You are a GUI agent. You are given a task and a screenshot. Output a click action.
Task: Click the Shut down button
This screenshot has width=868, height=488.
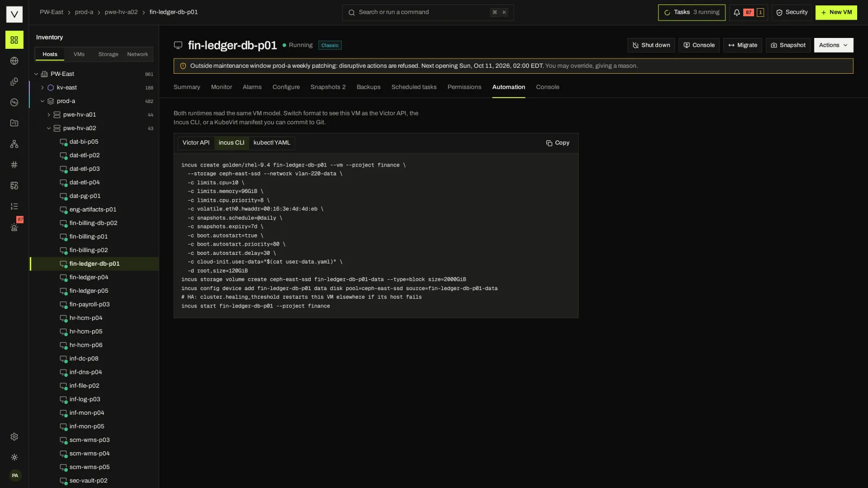point(651,45)
